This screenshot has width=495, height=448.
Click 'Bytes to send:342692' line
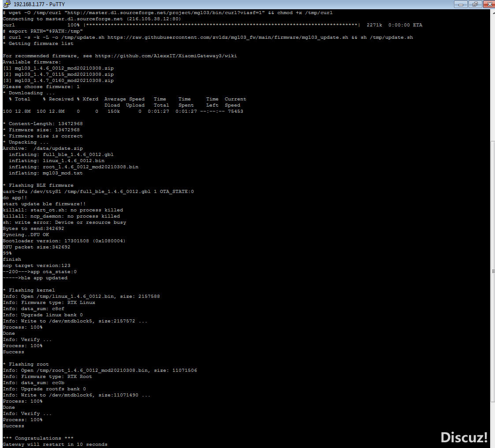pos(33,229)
